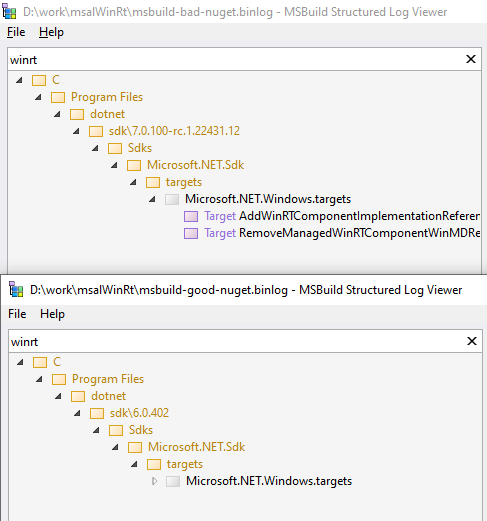Click Program Files folder icon in bad-nuget window

(58, 97)
